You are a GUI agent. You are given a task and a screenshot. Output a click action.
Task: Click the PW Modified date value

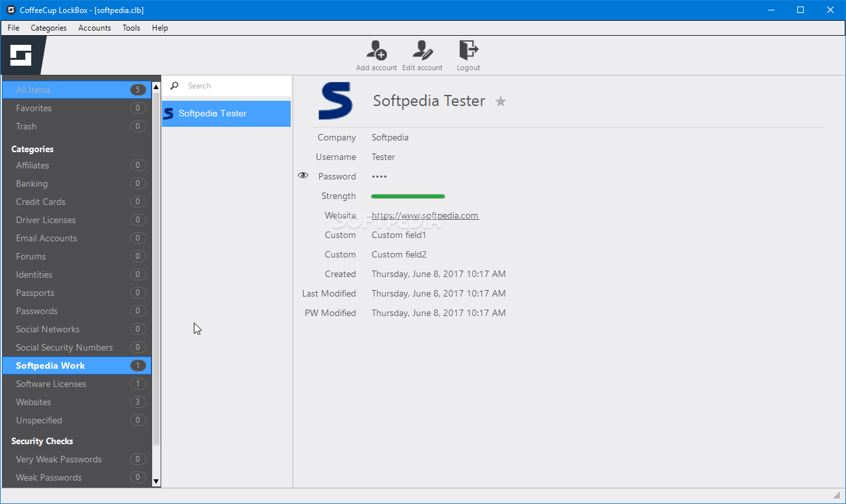coord(439,313)
